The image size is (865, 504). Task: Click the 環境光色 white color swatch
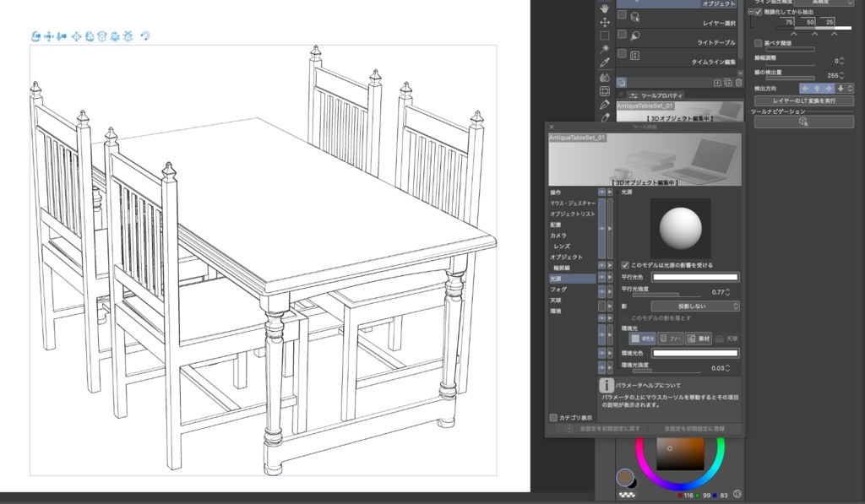695,353
